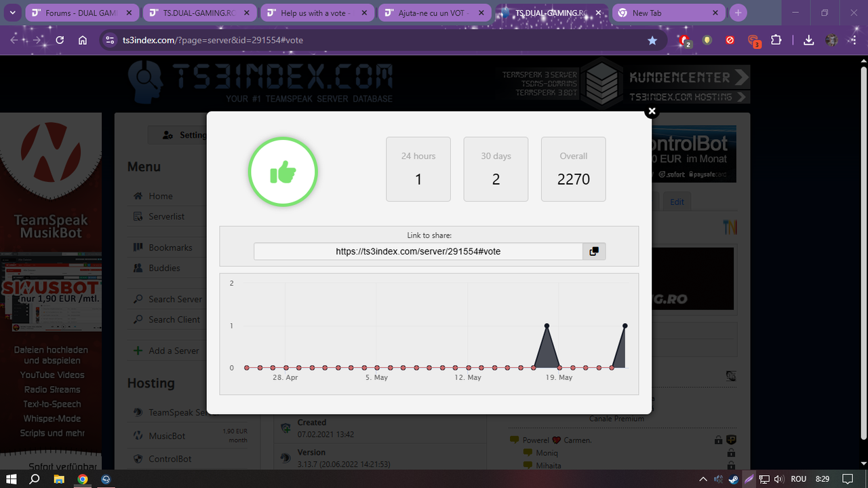Click the address bar URL
Viewport: 868px width, 488px height.
[x=212, y=40]
